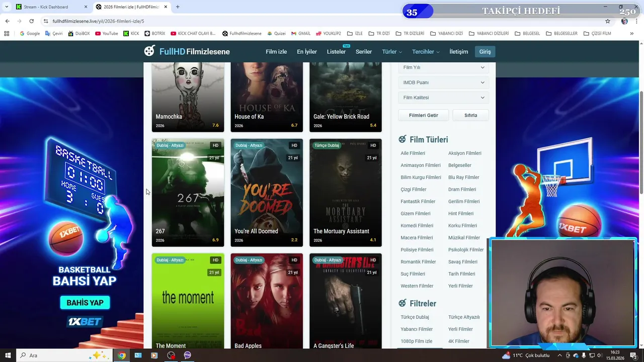
Task: Open the Aksiyon Filmleri genre link
Action: pyautogui.click(x=465, y=153)
